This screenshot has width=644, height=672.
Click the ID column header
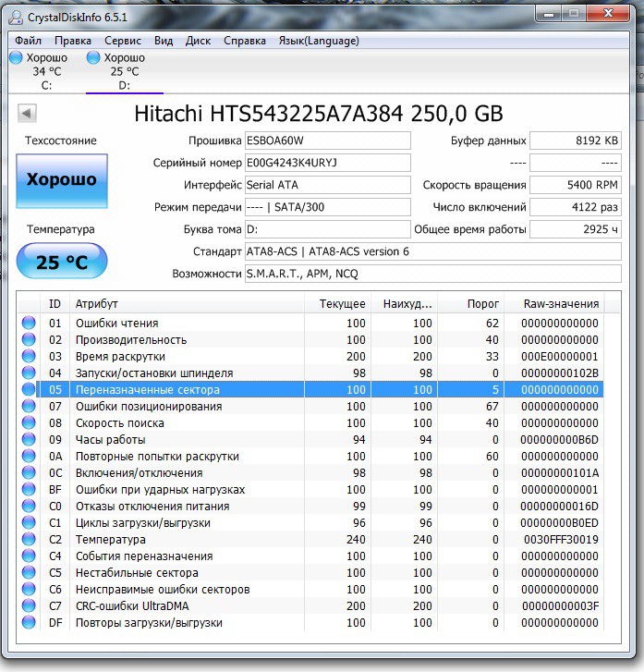click(x=55, y=304)
